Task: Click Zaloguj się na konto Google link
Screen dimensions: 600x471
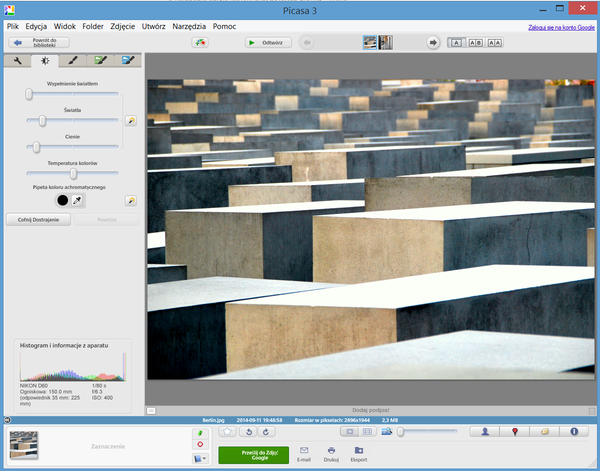Action: point(560,27)
